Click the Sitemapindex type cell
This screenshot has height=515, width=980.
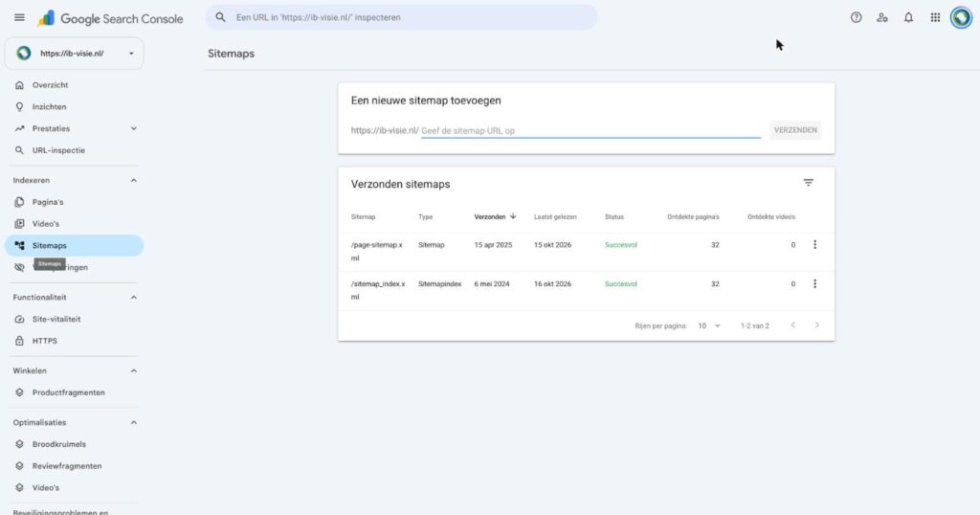(439, 283)
